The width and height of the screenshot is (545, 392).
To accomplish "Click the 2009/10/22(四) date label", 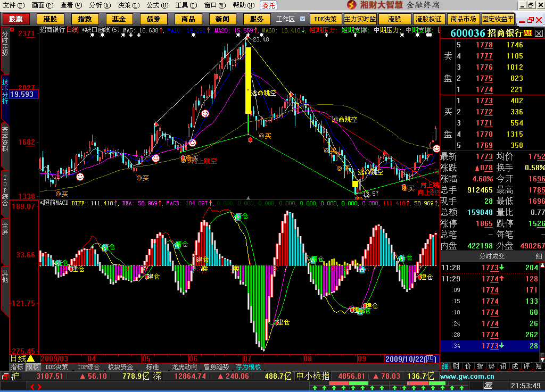I will pyautogui.click(x=411, y=359).
